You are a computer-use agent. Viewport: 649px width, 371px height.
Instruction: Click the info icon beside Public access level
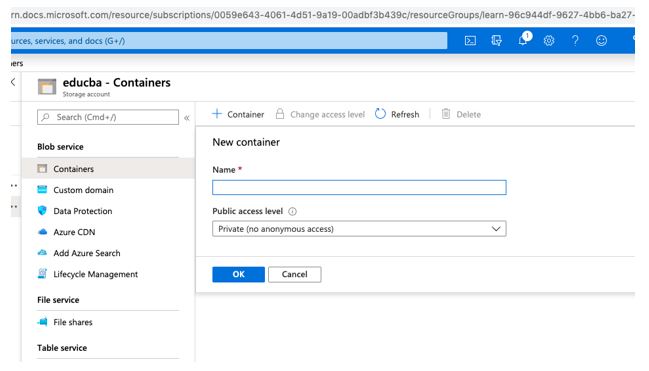pyautogui.click(x=292, y=212)
